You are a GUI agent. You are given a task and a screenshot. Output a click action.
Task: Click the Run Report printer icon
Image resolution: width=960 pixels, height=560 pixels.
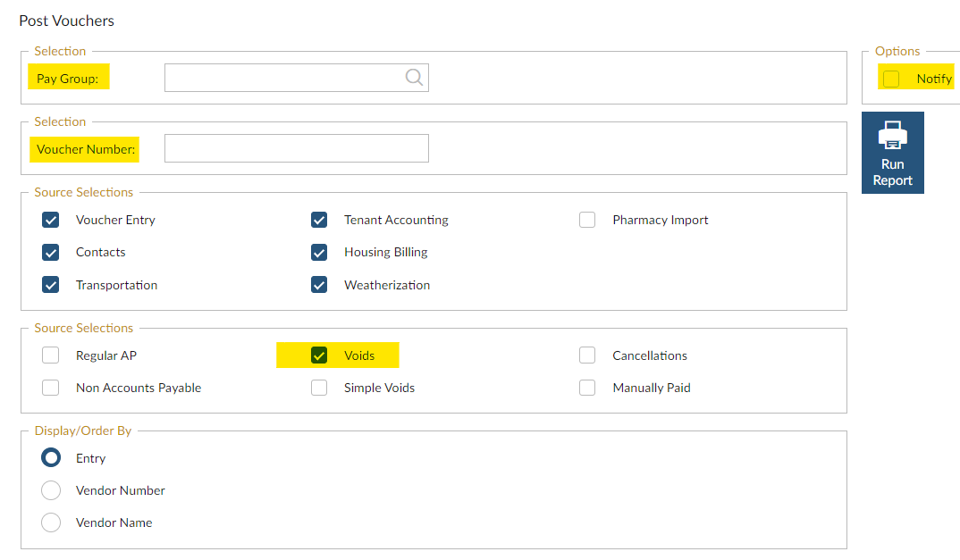pos(892,136)
